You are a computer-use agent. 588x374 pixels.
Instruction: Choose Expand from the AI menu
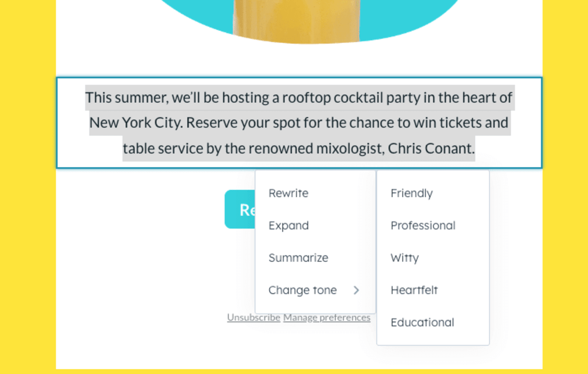[x=288, y=226]
